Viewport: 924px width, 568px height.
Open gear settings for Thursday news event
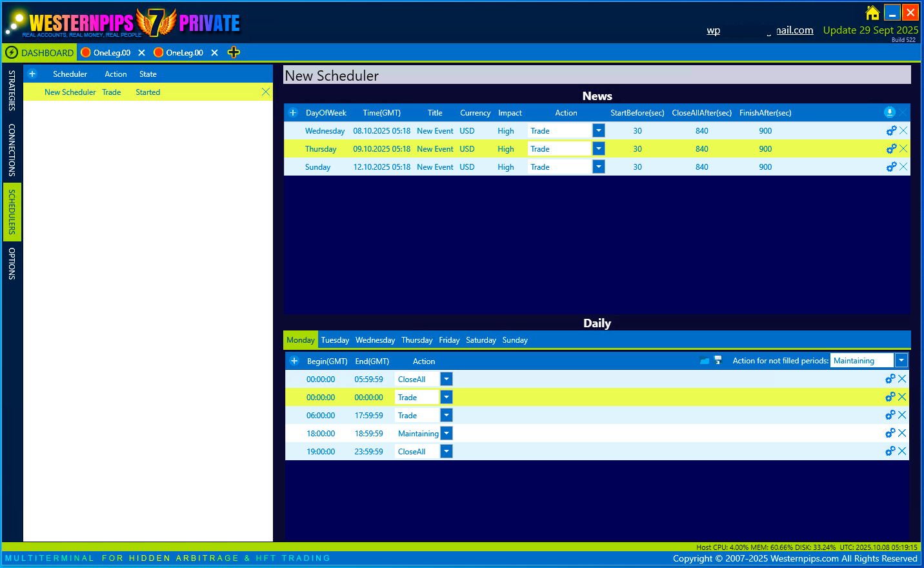[x=891, y=148]
